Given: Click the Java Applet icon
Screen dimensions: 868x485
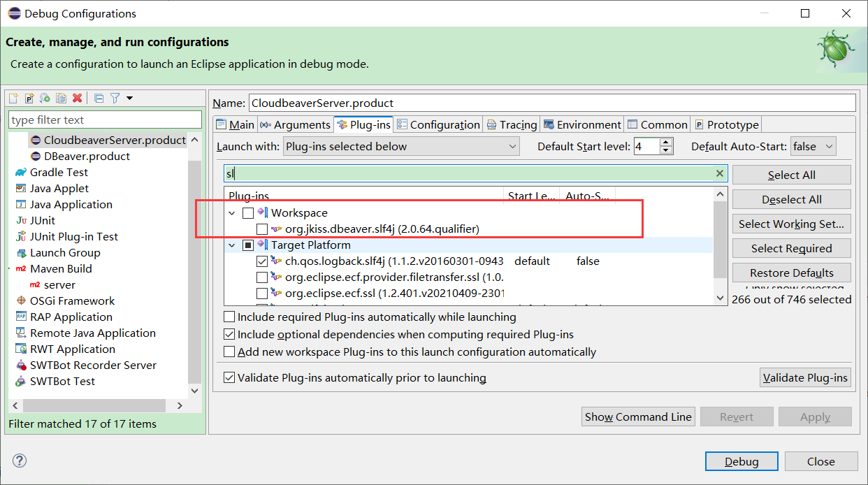Looking at the screenshot, I should tap(21, 188).
